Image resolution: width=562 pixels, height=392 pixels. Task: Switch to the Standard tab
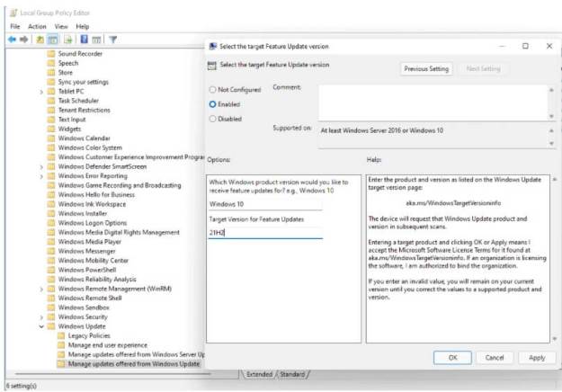[292, 374]
